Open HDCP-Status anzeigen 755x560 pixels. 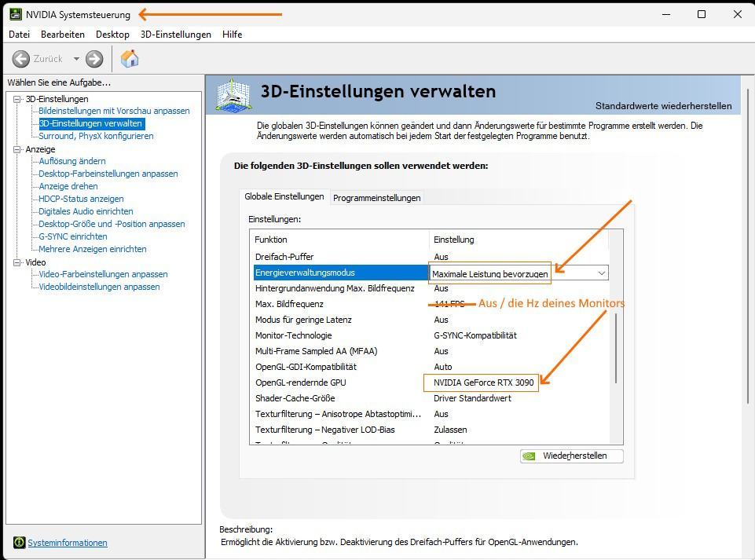coord(81,199)
